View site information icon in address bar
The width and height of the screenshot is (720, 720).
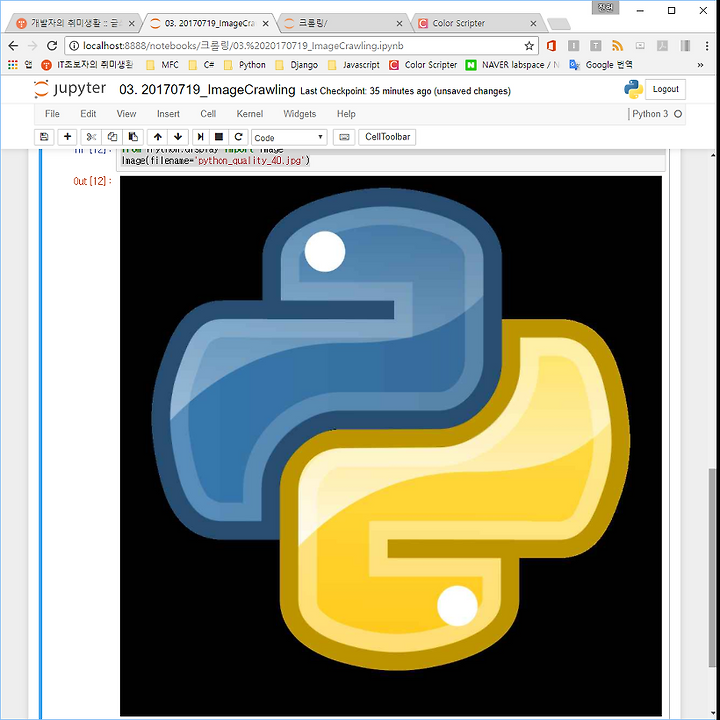74,46
